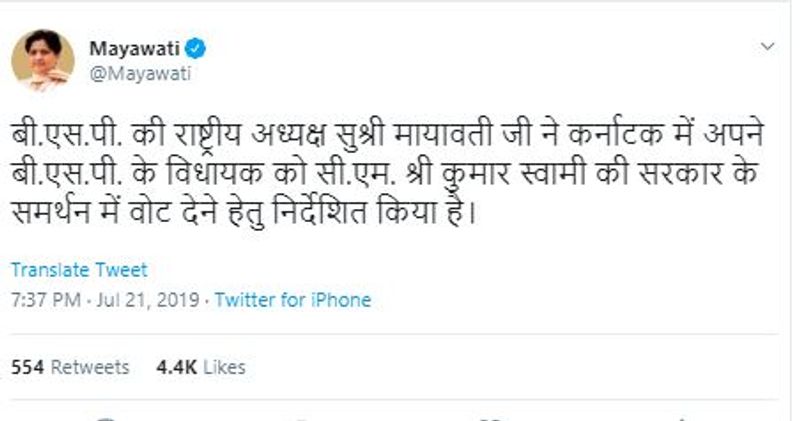Click the blue verified badge

198,48
